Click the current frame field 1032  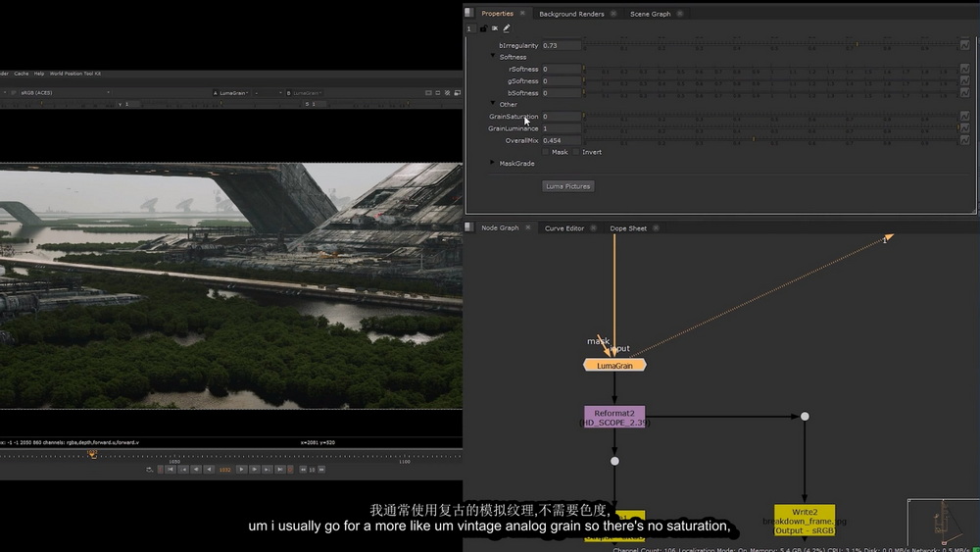pos(225,470)
